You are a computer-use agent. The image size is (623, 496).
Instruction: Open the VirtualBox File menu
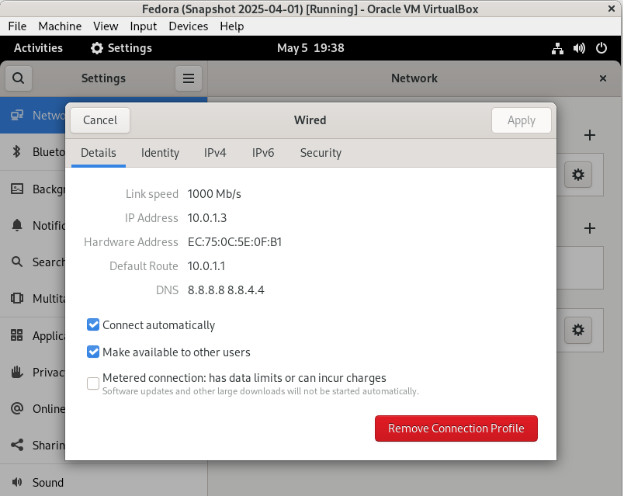[x=17, y=26]
